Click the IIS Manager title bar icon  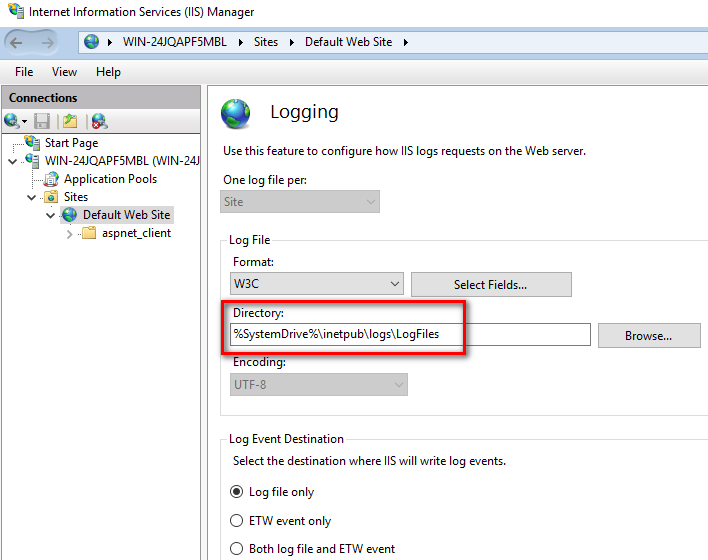(16, 10)
